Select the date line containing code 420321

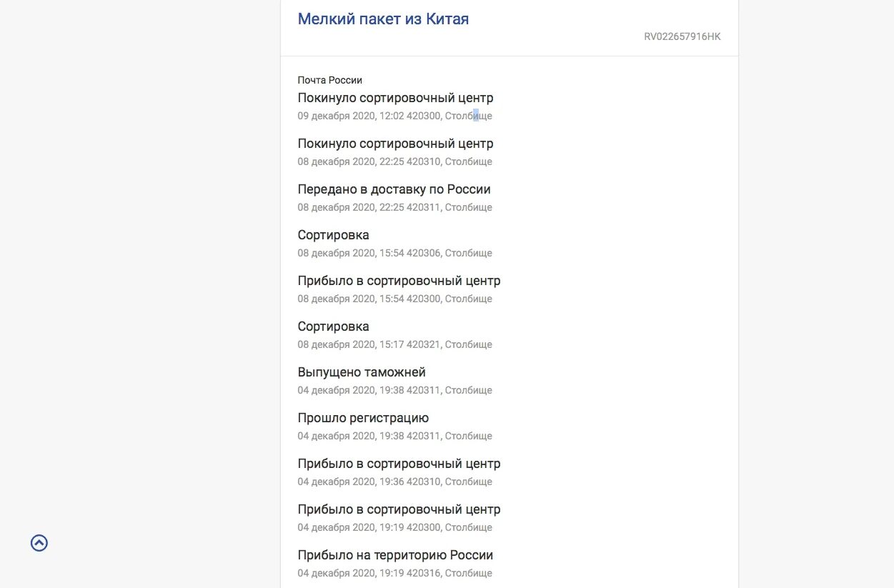click(x=394, y=344)
